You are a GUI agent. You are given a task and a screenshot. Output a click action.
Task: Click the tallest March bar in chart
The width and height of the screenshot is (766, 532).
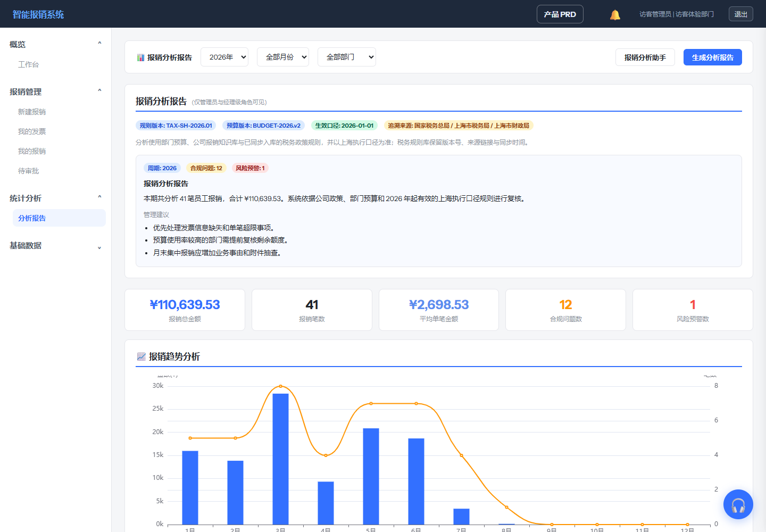[280, 459]
